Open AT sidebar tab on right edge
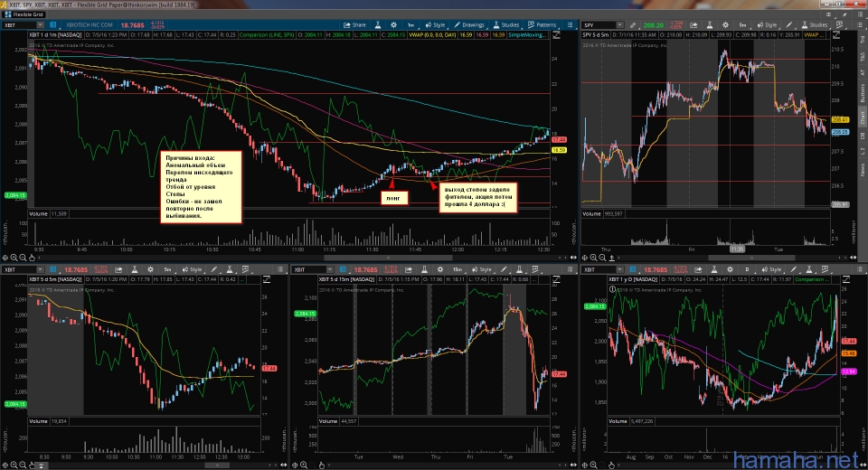The image size is (868, 470). (863, 72)
